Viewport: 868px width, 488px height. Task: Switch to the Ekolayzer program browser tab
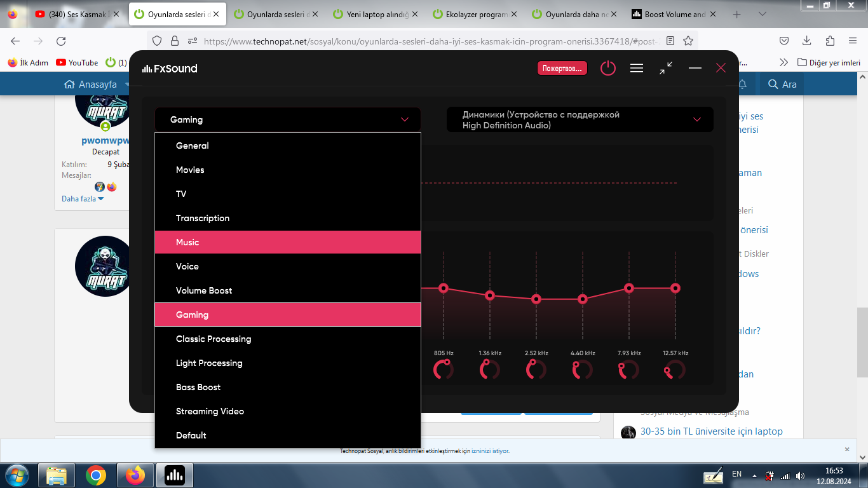pos(475,14)
